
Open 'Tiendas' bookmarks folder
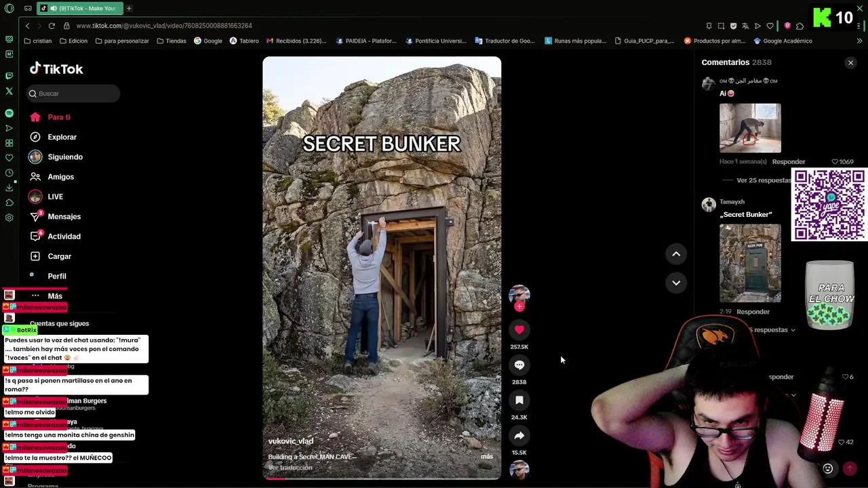coord(171,41)
